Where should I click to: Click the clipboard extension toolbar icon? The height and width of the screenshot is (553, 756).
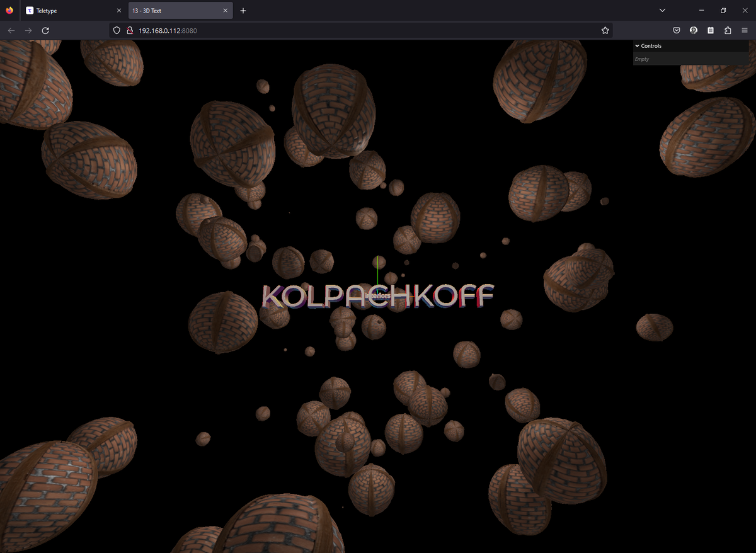(711, 30)
